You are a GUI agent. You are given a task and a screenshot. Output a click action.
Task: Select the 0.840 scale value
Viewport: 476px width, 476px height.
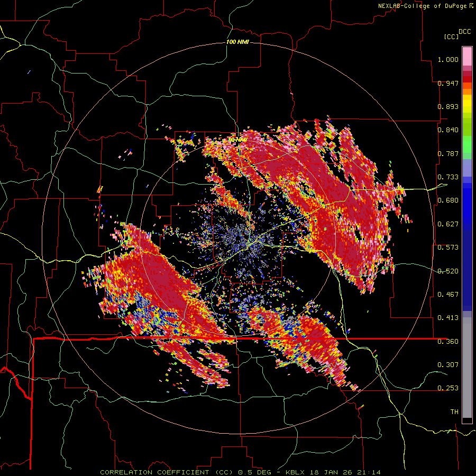[448, 130]
